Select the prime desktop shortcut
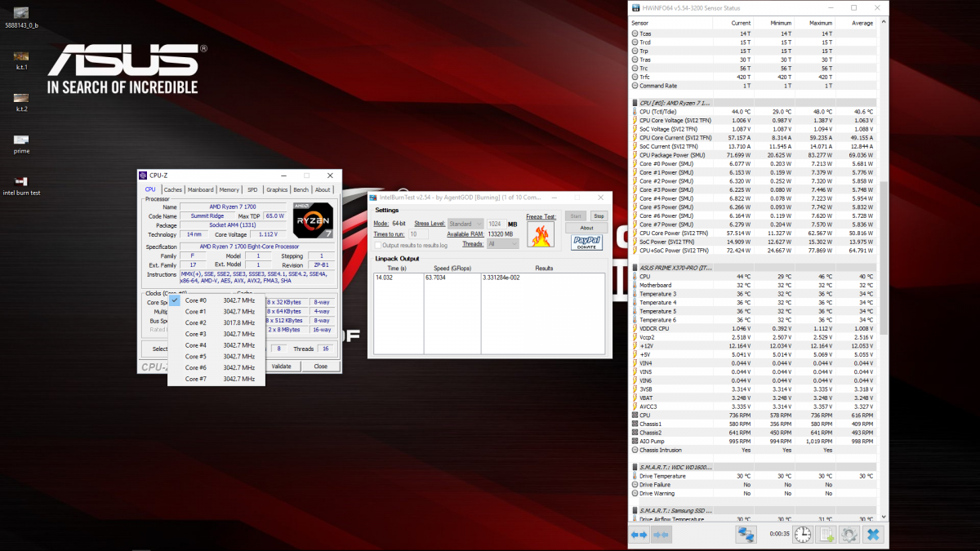 (x=22, y=144)
